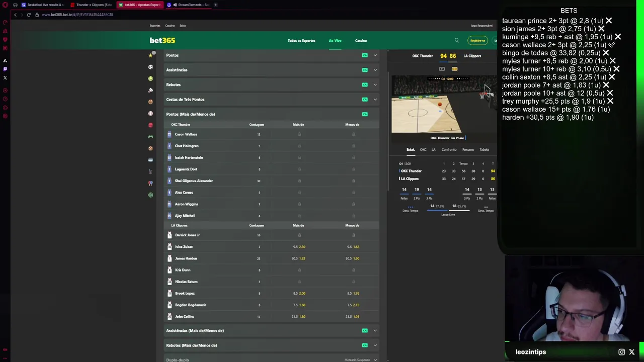Screen dimensions: 644x362
Task: Bet John Collins Menos de 21.5 at 1.95
Action: coord(352,316)
